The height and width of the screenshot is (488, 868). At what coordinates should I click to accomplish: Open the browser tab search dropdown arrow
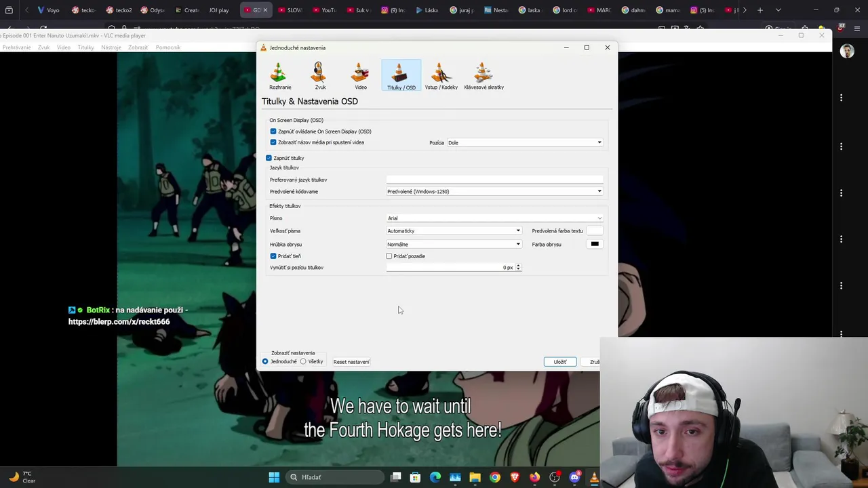778,10
